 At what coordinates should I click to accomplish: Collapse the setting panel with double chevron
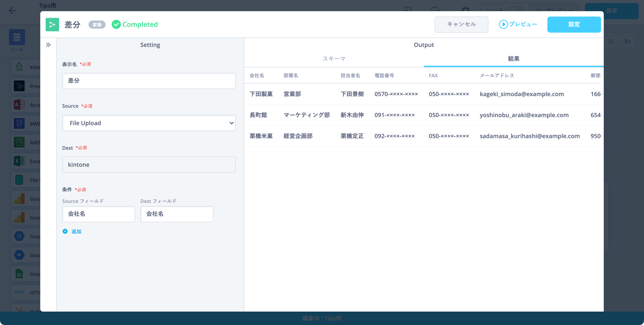(48, 45)
